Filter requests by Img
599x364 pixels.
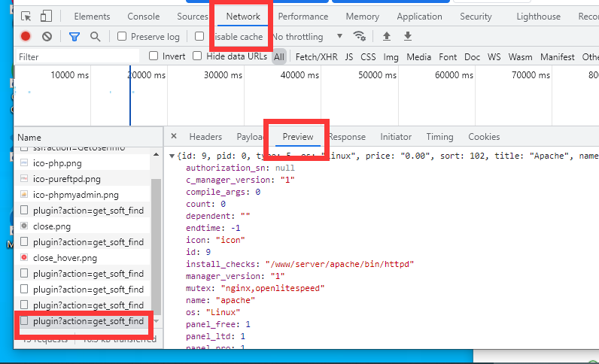(x=391, y=57)
